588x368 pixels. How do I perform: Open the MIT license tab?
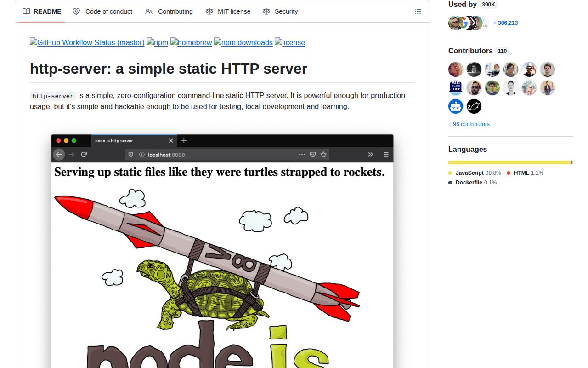(x=228, y=11)
